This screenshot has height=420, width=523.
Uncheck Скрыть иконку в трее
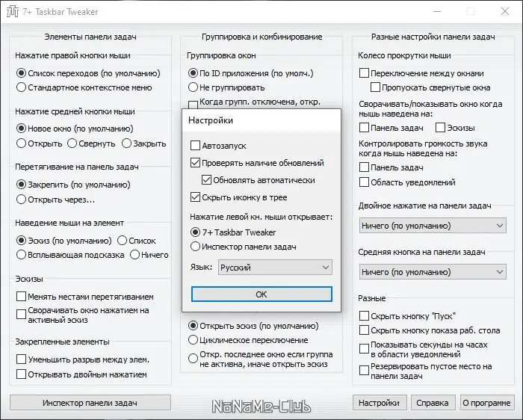[x=196, y=197]
